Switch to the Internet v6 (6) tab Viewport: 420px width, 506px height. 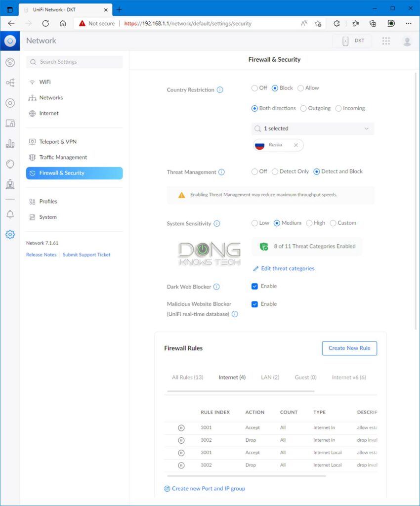(x=349, y=377)
